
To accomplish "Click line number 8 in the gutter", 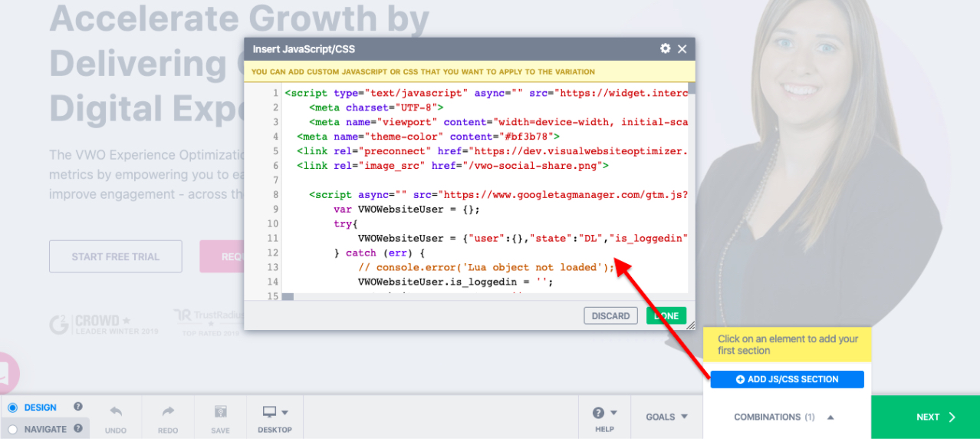I will 275,194.
